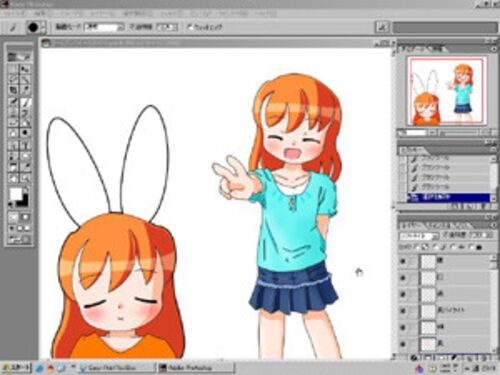
Task: Open the Edit menu
Action: coord(43,14)
